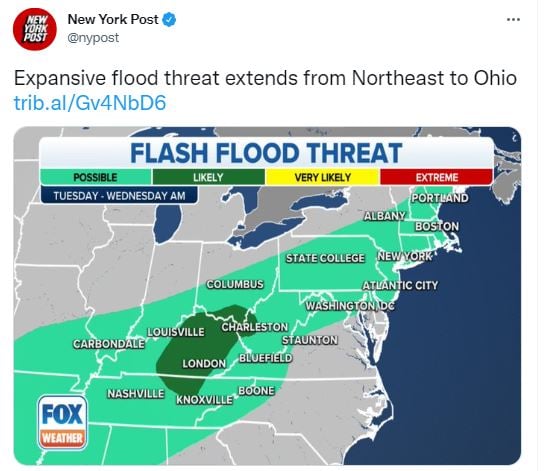This screenshot has height=471, width=548.
Task: Click the Boston label on the map
Action: [x=437, y=226]
